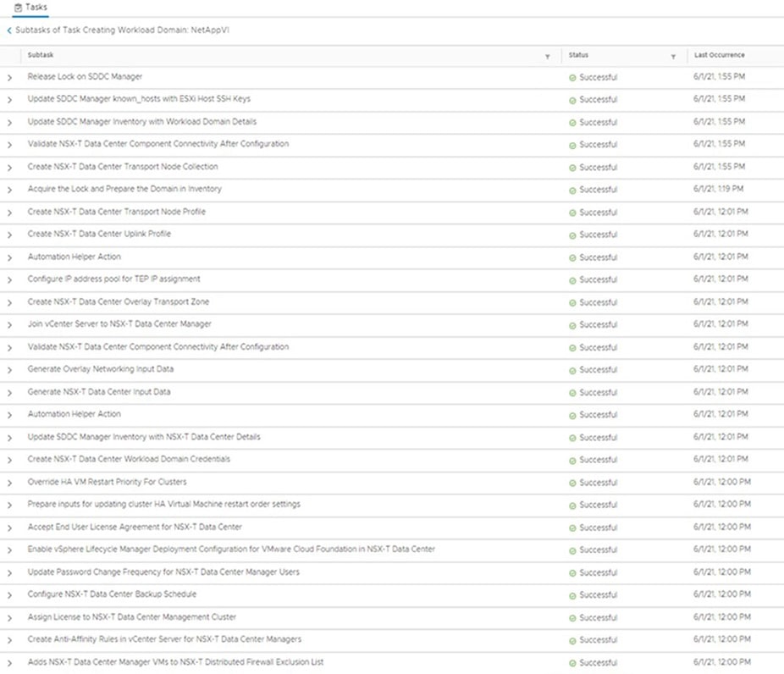Click success icon for Enable vSphere Lifecycle Manager row
This screenshot has width=784, height=674.
point(572,550)
